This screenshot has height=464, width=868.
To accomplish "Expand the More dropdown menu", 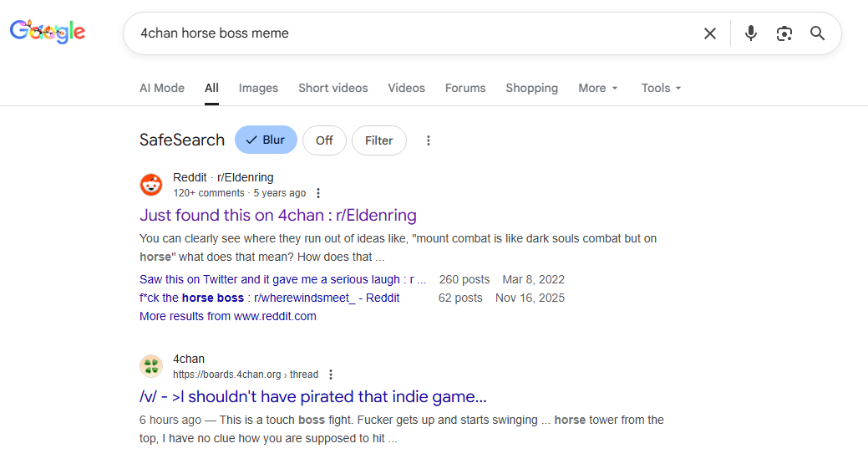I will 598,88.
